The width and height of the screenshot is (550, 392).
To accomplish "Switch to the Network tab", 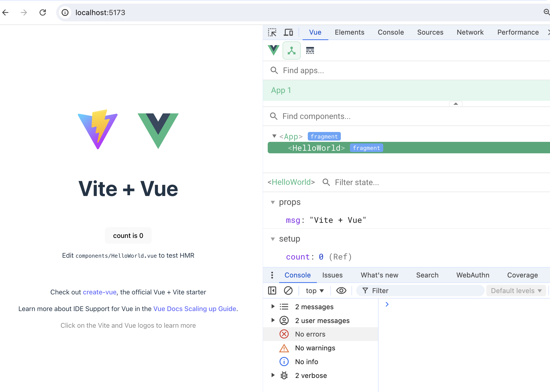I will click(x=470, y=32).
